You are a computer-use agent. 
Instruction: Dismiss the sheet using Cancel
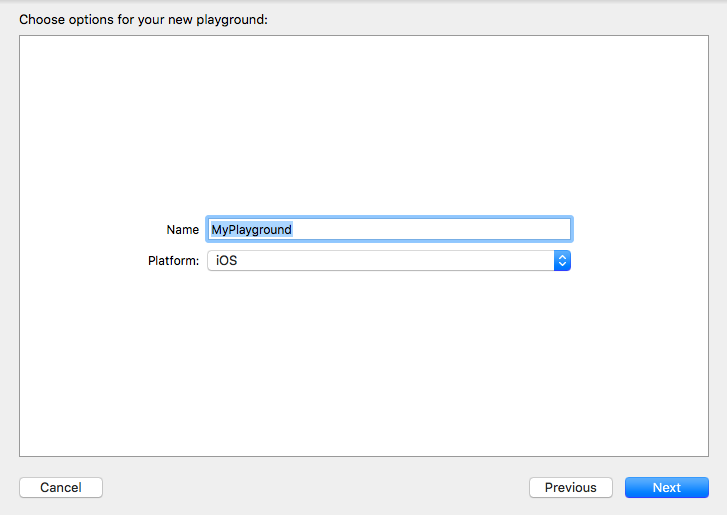[61, 487]
